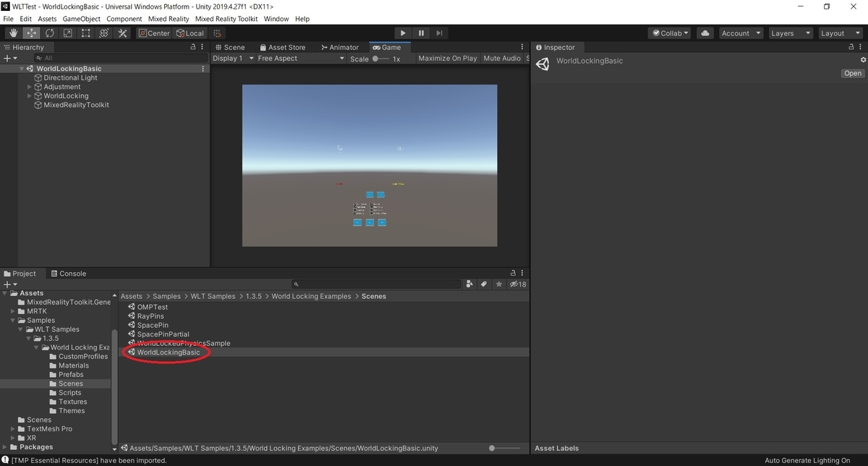Open WorldLockingBasic scene options menu
Screen dimensions: 868x466
click(x=203, y=69)
